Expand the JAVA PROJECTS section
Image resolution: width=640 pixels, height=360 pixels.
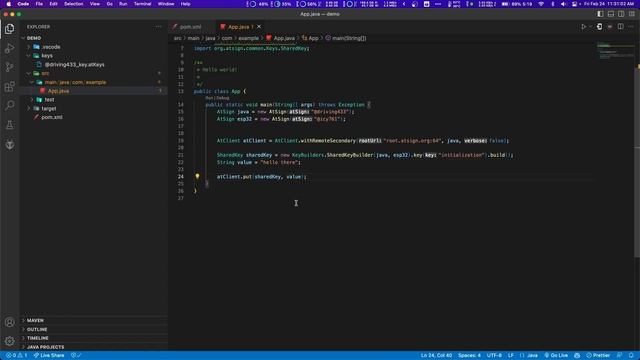(x=45, y=347)
